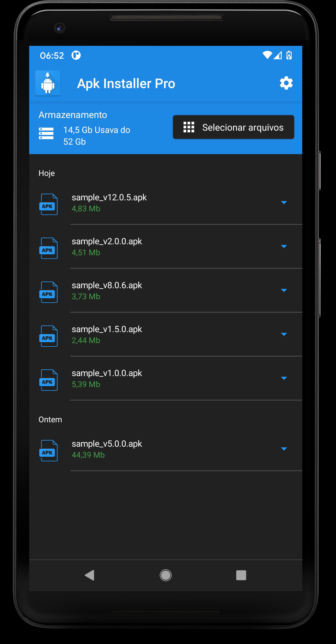
Task: Tap the APK icon for sample_v1.0.0.apk
Action: [x=48, y=380]
